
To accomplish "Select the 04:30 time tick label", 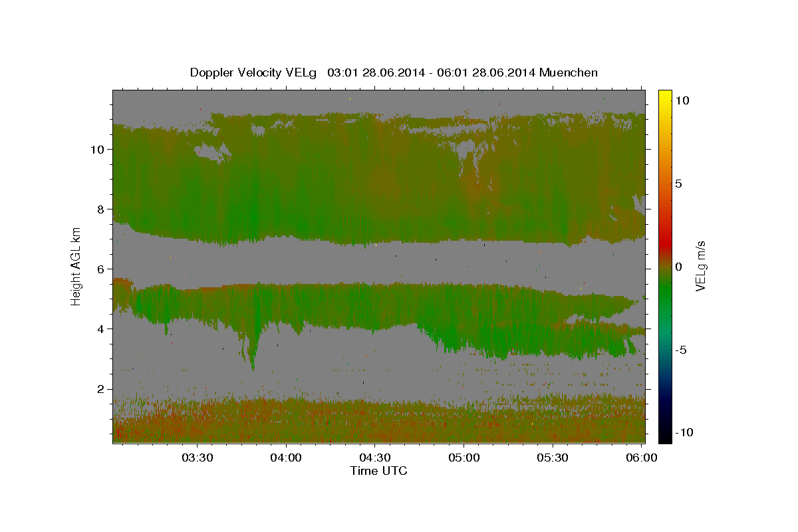I will 375,458.
